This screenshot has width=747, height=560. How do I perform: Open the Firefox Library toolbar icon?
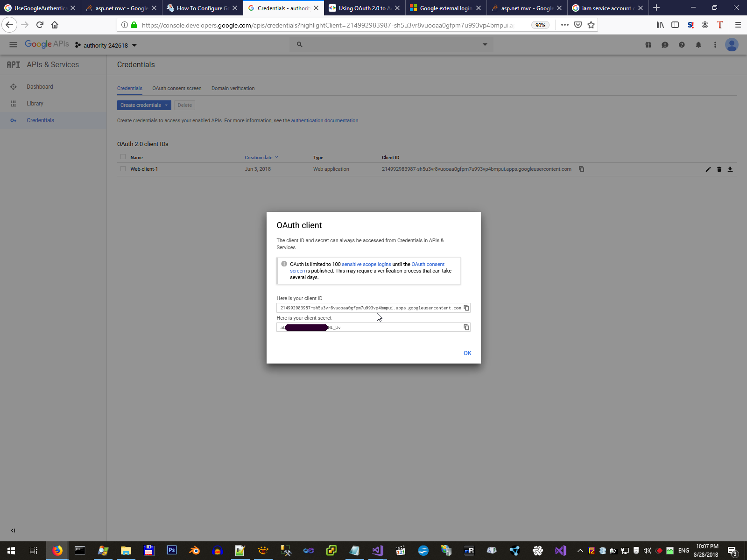(x=660, y=25)
